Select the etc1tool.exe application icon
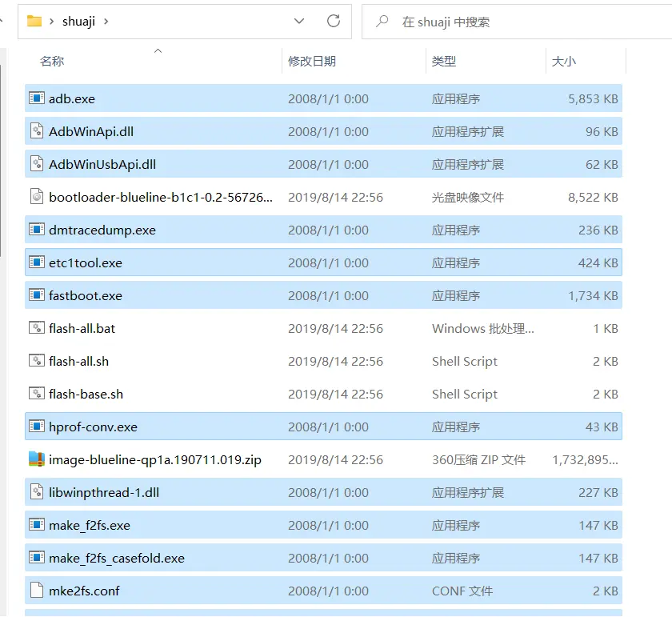 (37, 262)
